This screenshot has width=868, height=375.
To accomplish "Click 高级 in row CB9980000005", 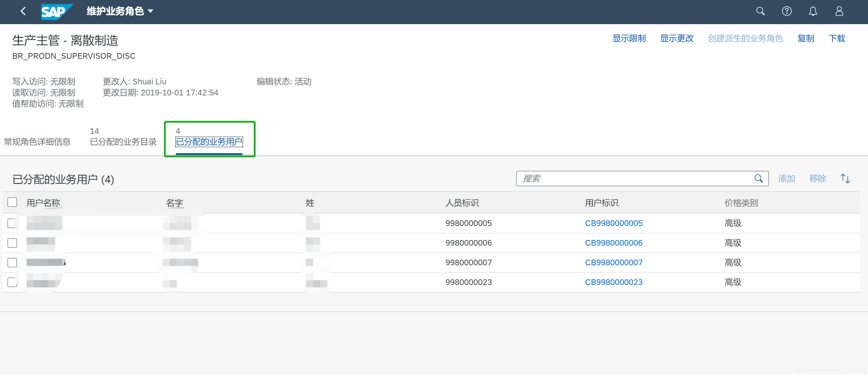I will click(x=733, y=223).
